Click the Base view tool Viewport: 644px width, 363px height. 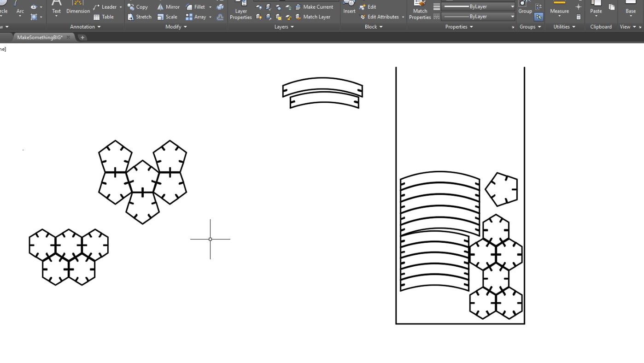point(631,8)
